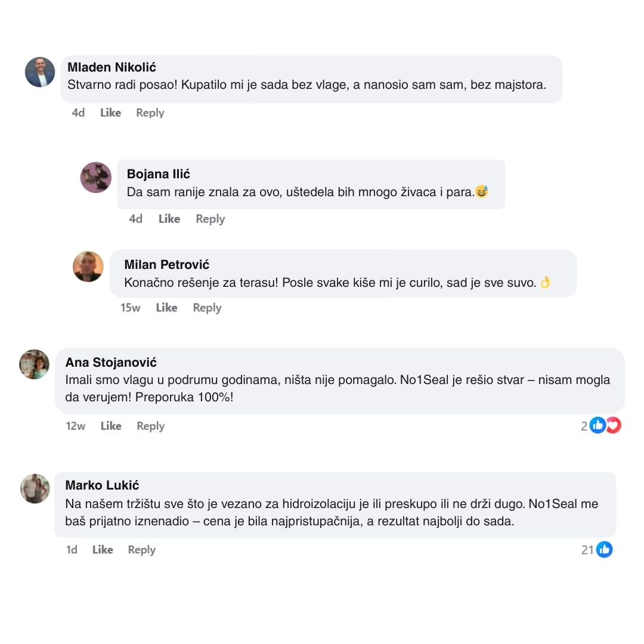Click the like reaction icon on Marko's comment
Screen dimensions: 644x644
click(605, 549)
